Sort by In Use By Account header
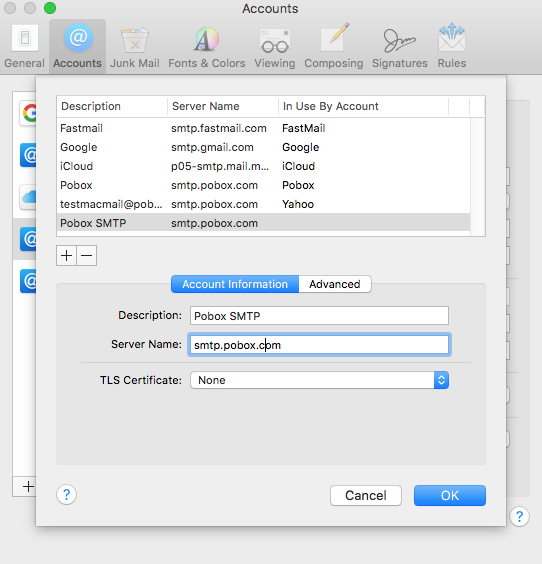 (x=363, y=106)
